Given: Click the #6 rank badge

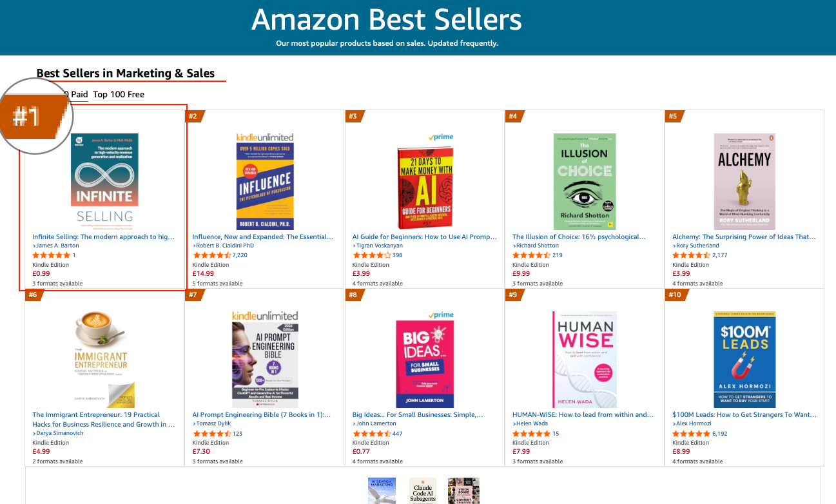Looking at the screenshot, I should pyautogui.click(x=34, y=295).
